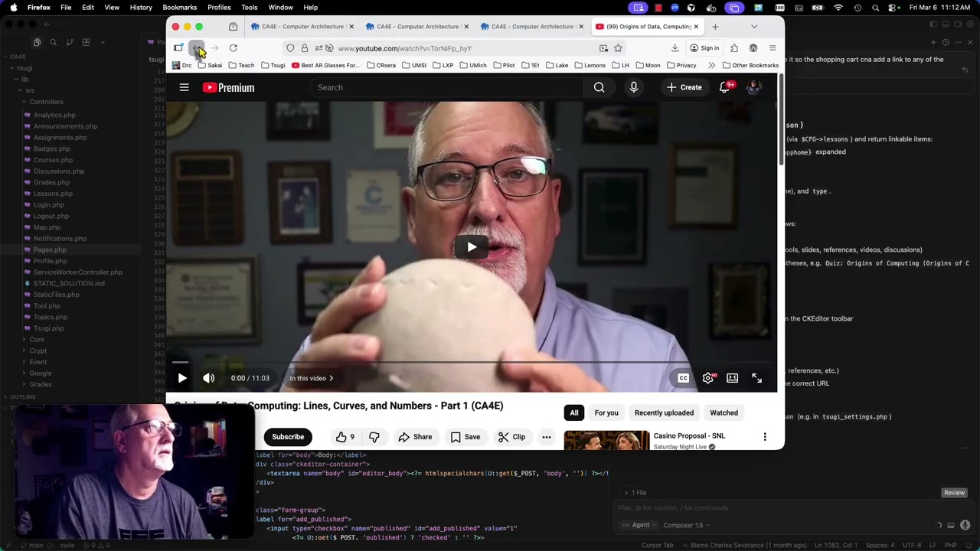This screenshot has height=551, width=980.
Task: Select the Recently uploaded filter chip
Action: tap(664, 413)
